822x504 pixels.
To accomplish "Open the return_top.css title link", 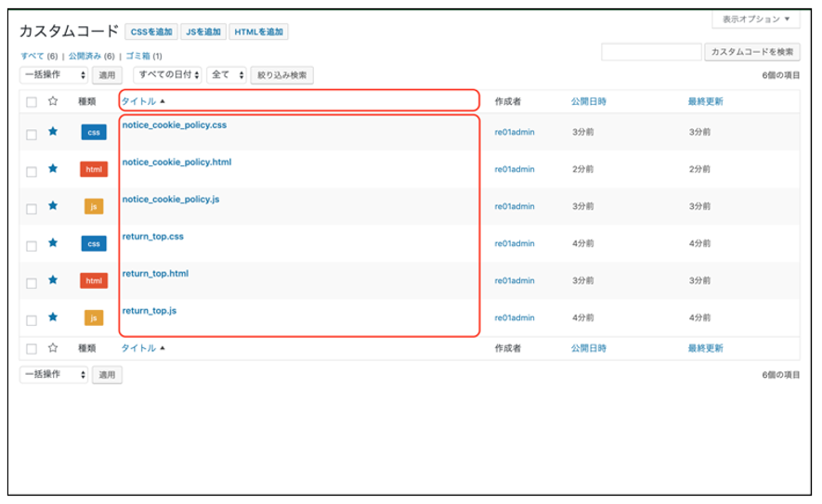I will coord(153,237).
